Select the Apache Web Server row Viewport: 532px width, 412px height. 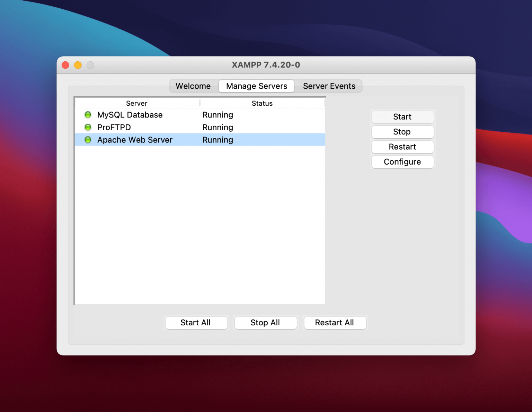coord(135,140)
